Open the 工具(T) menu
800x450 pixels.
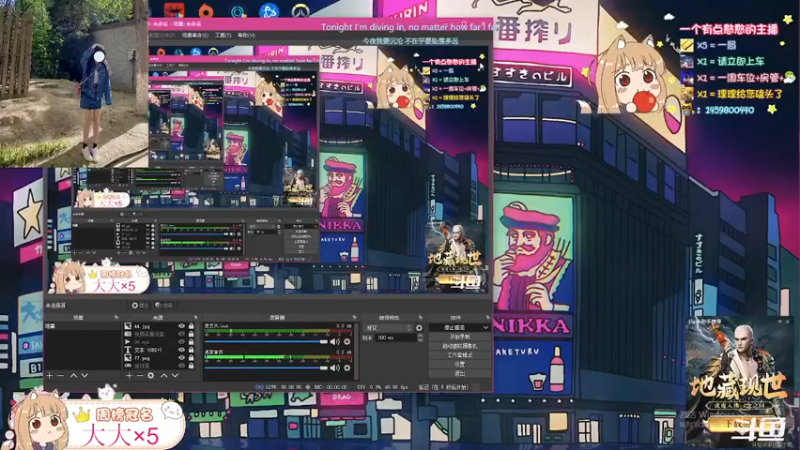(223, 35)
